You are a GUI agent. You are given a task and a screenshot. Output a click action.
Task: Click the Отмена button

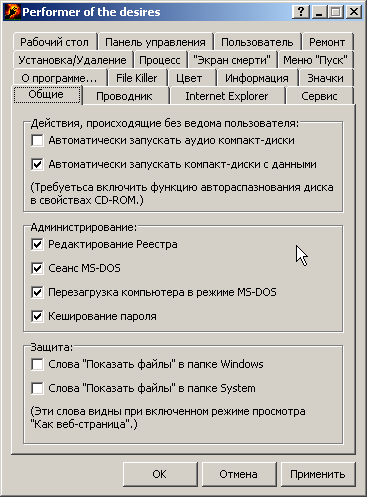238,474
